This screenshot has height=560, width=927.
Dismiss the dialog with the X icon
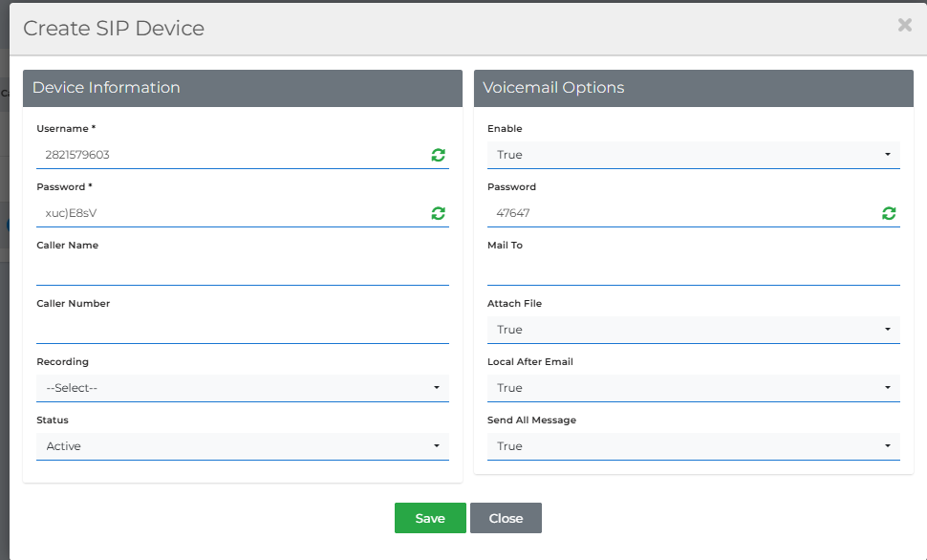tap(904, 26)
